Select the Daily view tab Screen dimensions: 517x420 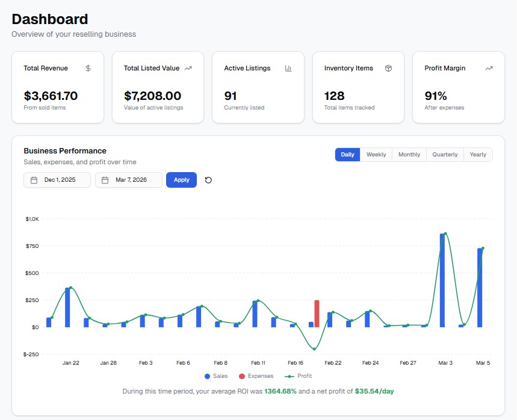tap(347, 155)
